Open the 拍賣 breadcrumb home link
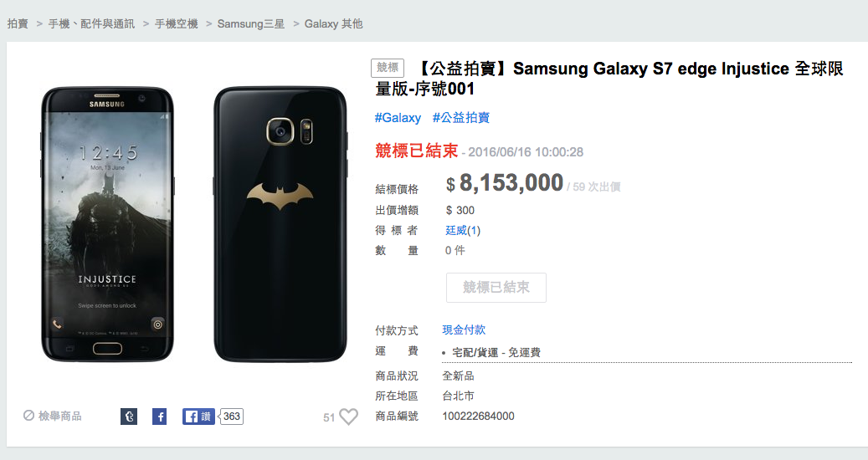The image size is (868, 460). point(18,24)
